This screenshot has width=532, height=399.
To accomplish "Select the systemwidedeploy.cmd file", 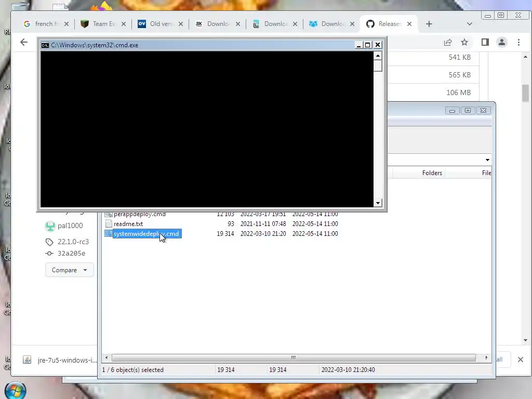I will click(146, 234).
